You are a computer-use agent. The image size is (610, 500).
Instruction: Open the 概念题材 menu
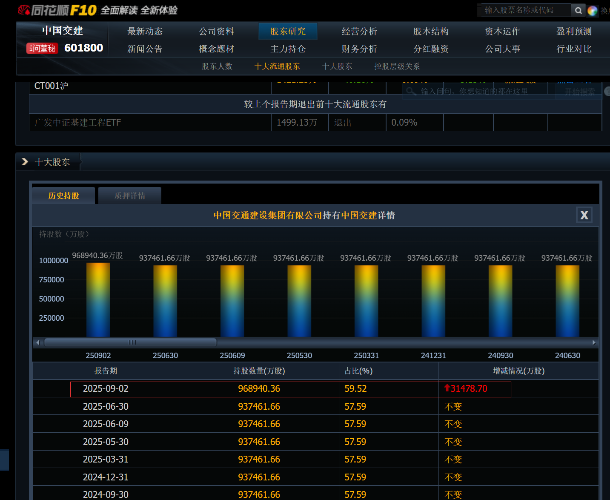[216, 49]
